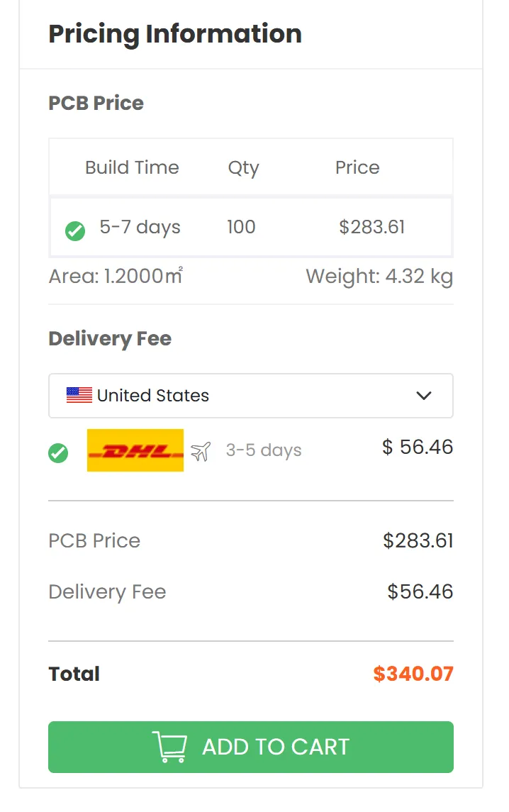This screenshot has height=812, width=509.
Task: Click the Weight: 4.32 kg text
Action: point(379,277)
